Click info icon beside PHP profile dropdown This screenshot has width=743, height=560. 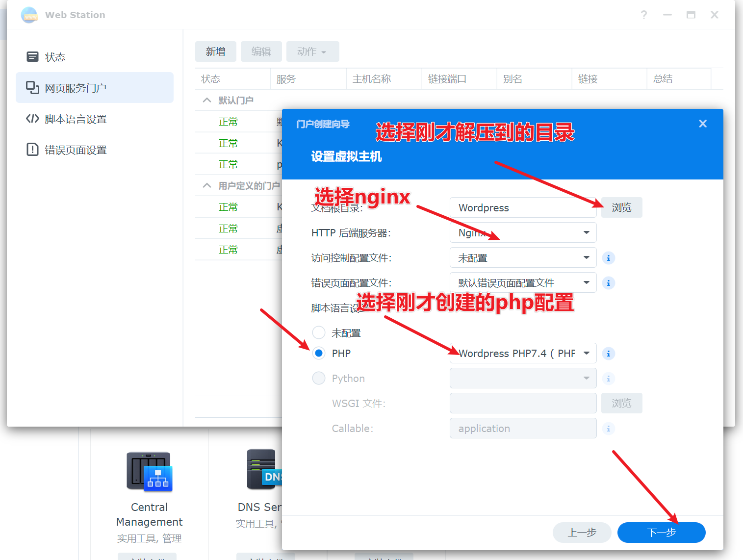point(609,354)
